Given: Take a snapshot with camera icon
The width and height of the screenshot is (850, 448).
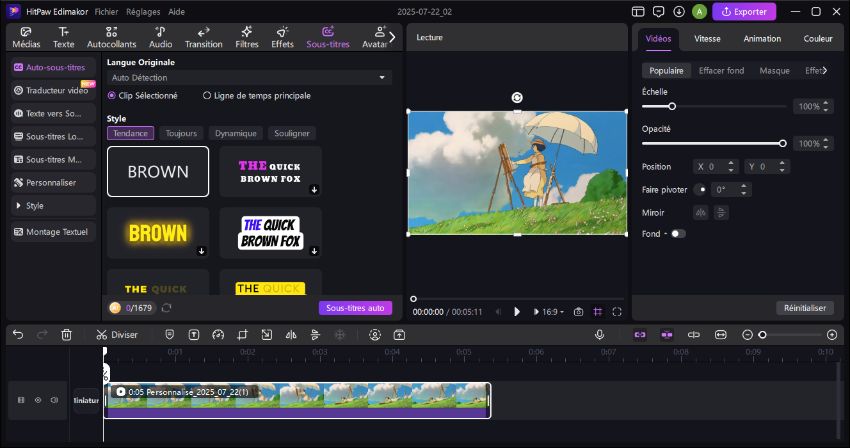Looking at the screenshot, I should 578,312.
